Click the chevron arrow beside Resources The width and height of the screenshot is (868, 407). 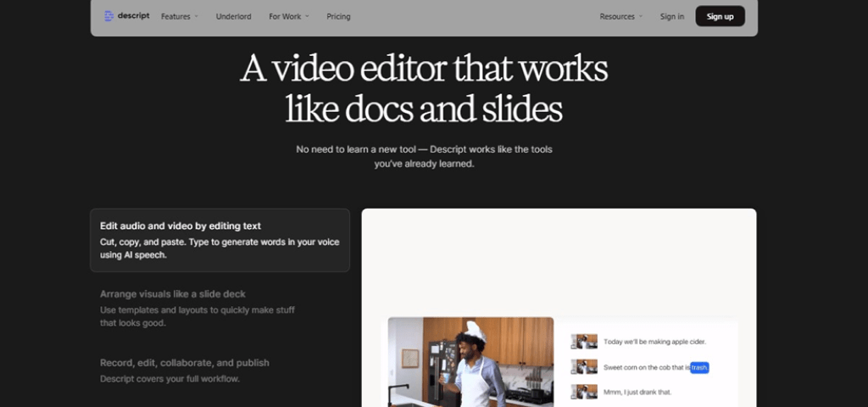(x=641, y=16)
